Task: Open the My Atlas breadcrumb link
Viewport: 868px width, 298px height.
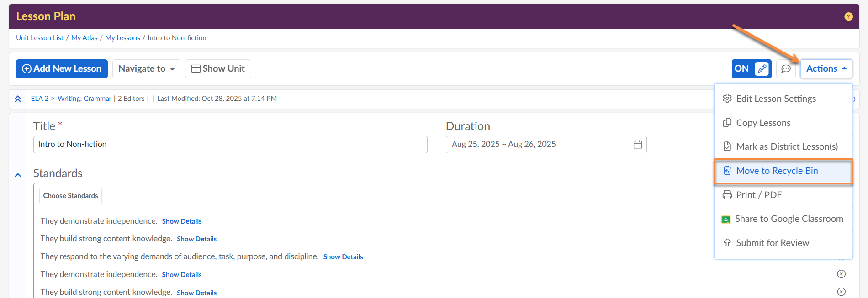Action: [84, 38]
